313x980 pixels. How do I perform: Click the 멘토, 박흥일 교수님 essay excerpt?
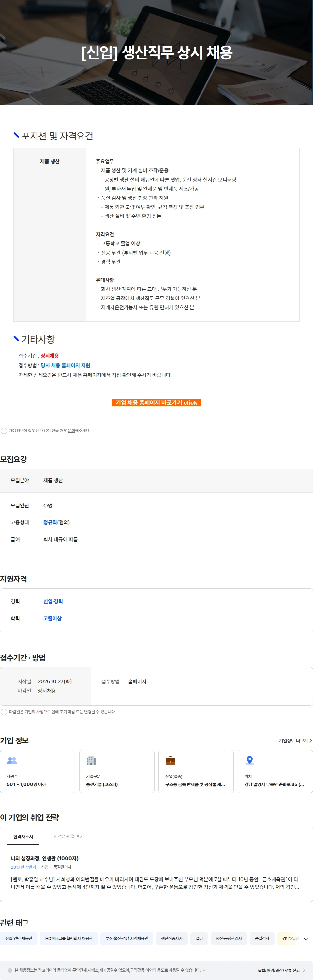155,883
